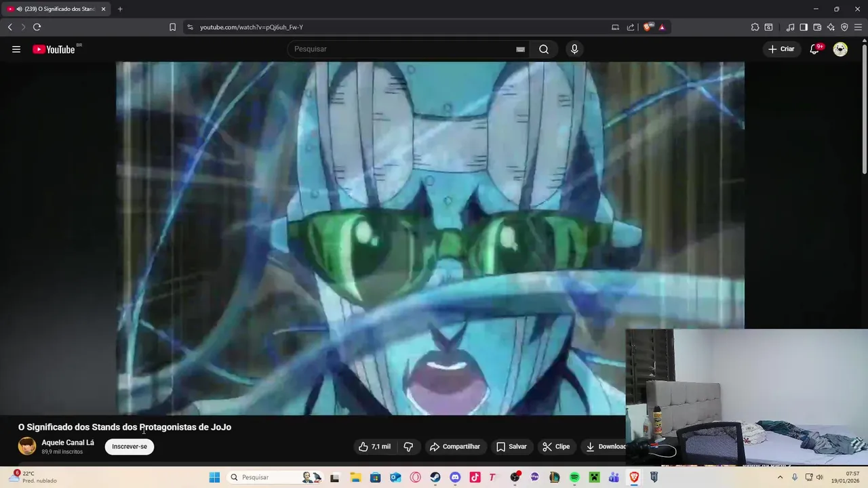Go back to the previous page
Viewport: 868px width, 488px height.
tap(9, 27)
